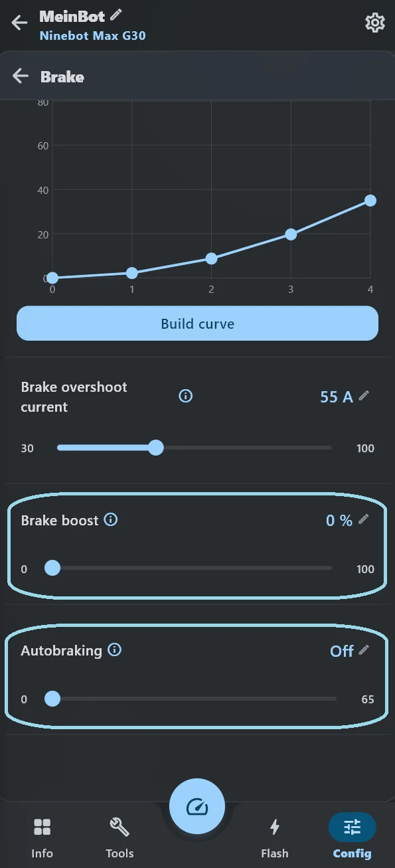Open the speedometer dashboard button
Viewport: 395px width, 868px height.
coord(197,807)
